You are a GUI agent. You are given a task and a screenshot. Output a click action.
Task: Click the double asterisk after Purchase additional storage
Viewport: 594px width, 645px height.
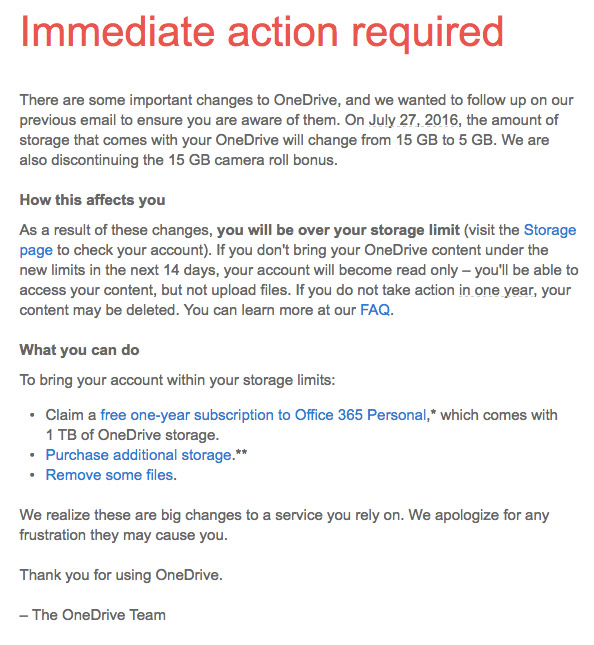click(x=241, y=452)
